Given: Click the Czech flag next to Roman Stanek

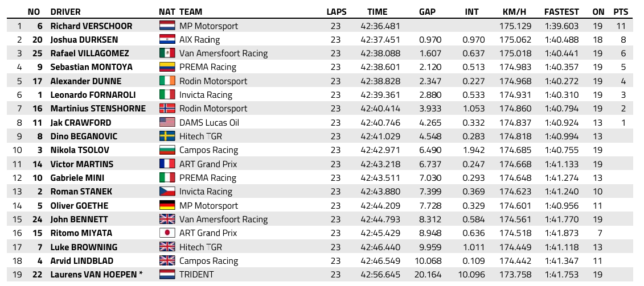Looking at the screenshot, I should click(x=167, y=192).
